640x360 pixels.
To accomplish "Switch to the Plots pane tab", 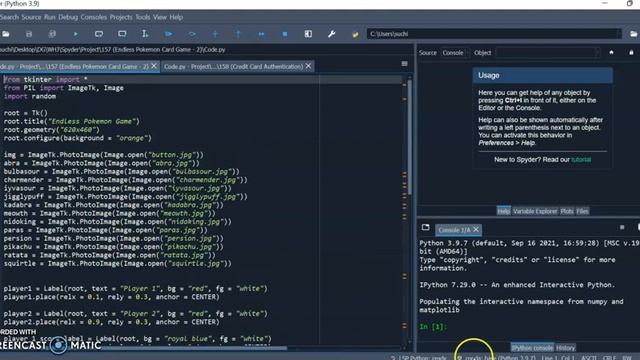I will pyautogui.click(x=567, y=211).
